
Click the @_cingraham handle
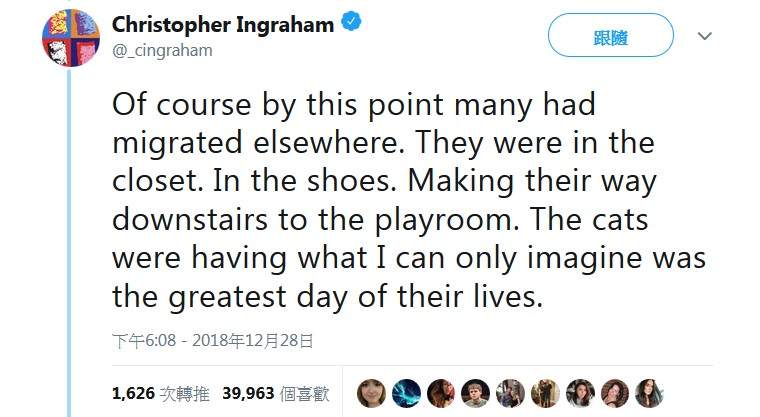click(x=162, y=50)
